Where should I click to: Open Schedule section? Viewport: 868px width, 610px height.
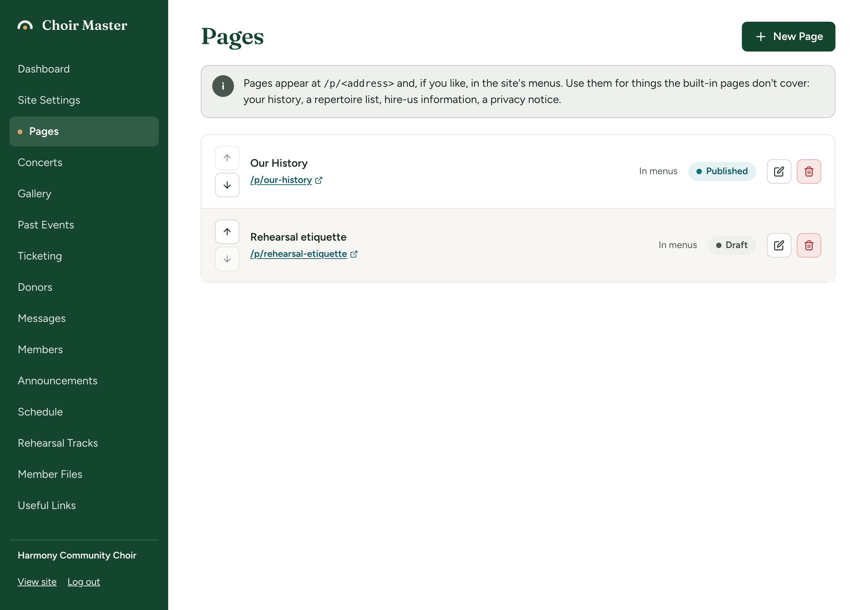(84, 412)
